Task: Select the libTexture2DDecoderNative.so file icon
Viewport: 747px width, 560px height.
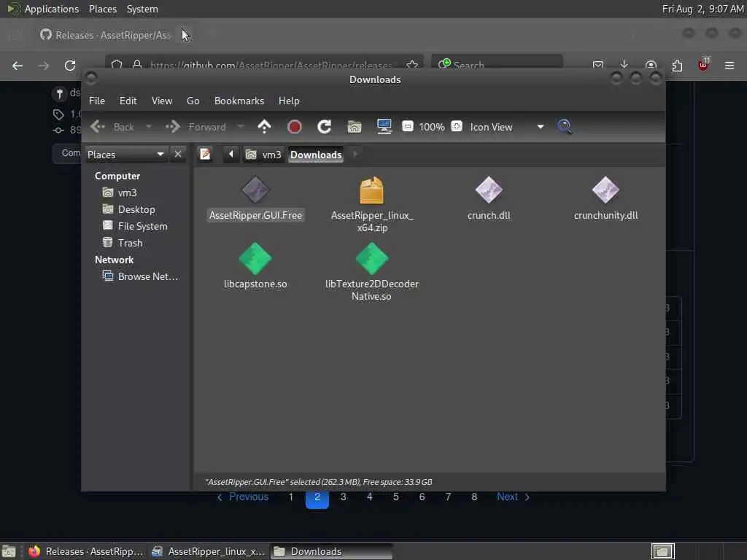Action: click(371, 259)
